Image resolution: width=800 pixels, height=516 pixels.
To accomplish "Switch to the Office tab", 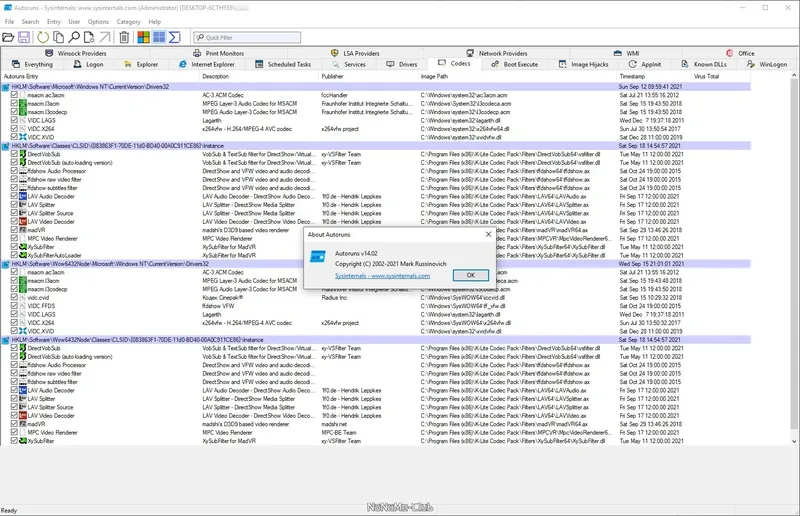I will [740, 53].
